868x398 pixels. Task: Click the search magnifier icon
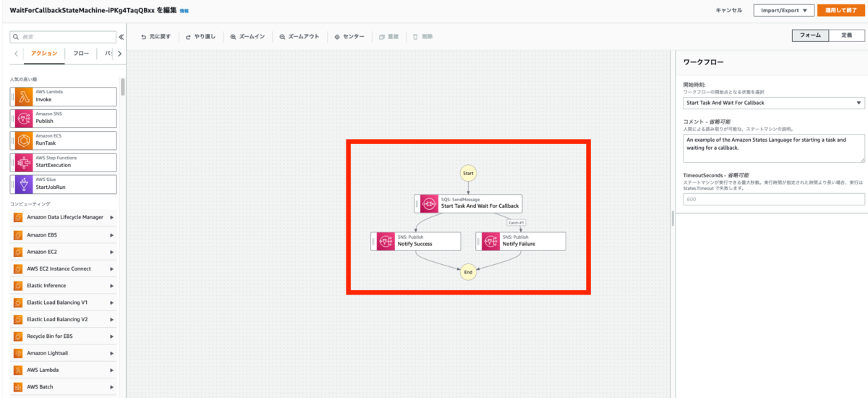(15, 36)
